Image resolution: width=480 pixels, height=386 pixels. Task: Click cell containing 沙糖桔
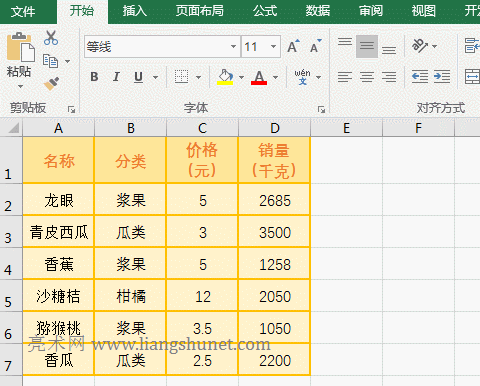[x=58, y=296]
